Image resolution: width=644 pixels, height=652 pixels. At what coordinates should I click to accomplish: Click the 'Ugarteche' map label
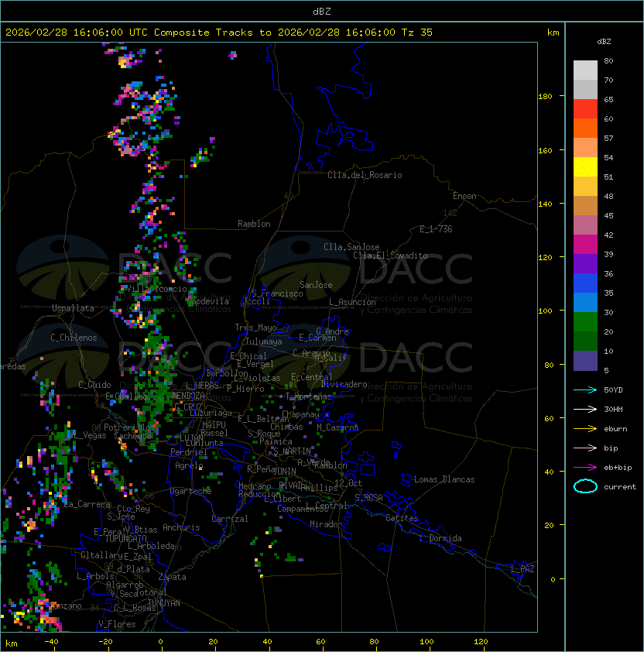191,491
